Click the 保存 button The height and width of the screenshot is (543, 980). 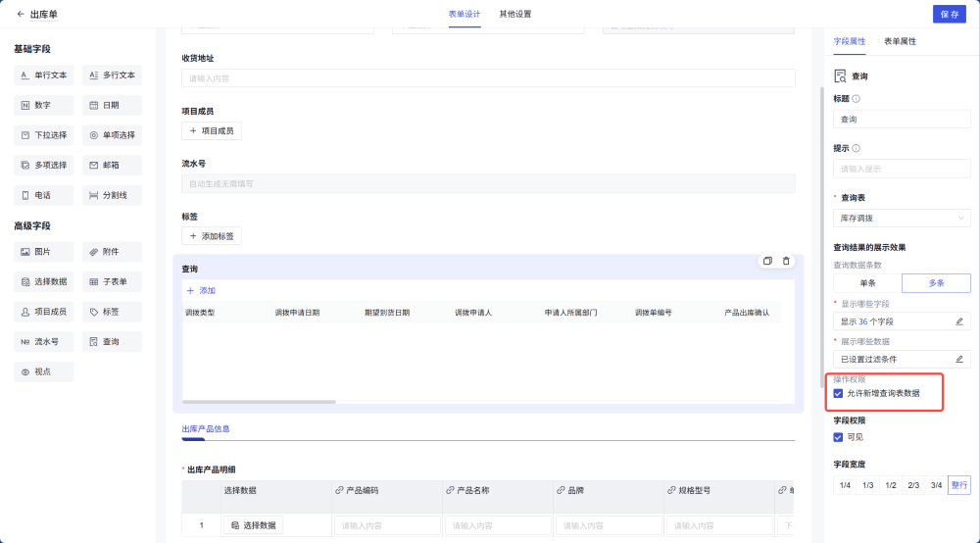click(949, 14)
